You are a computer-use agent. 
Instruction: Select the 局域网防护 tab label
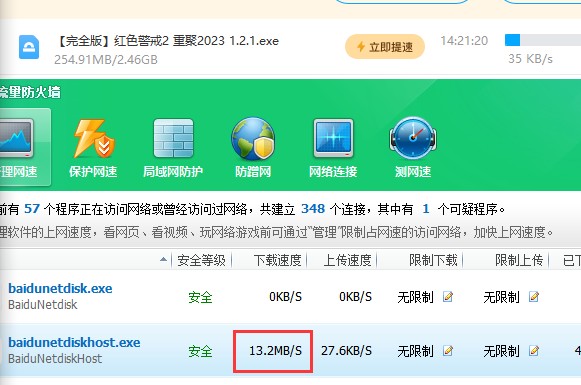[173, 172]
